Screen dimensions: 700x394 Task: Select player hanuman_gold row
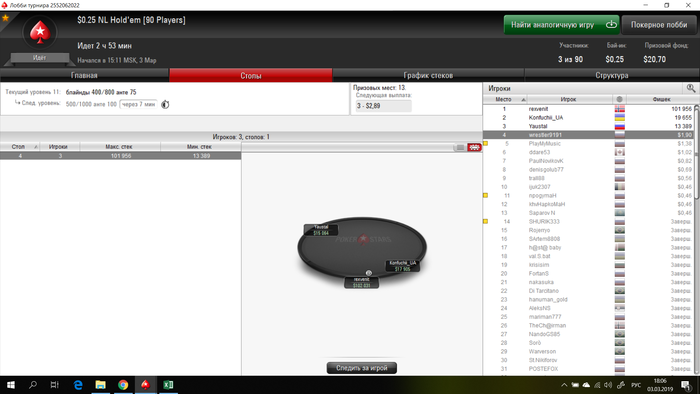click(588, 299)
